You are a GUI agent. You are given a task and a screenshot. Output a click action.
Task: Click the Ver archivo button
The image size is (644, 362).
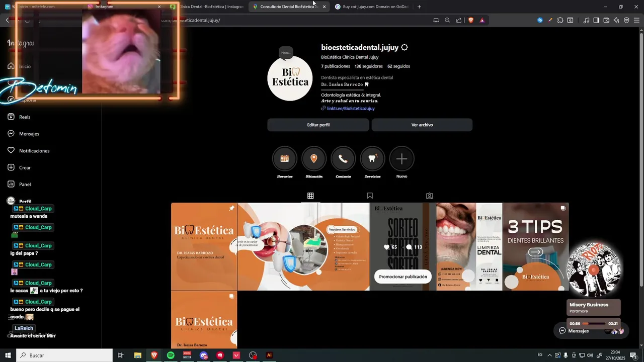coord(422,125)
